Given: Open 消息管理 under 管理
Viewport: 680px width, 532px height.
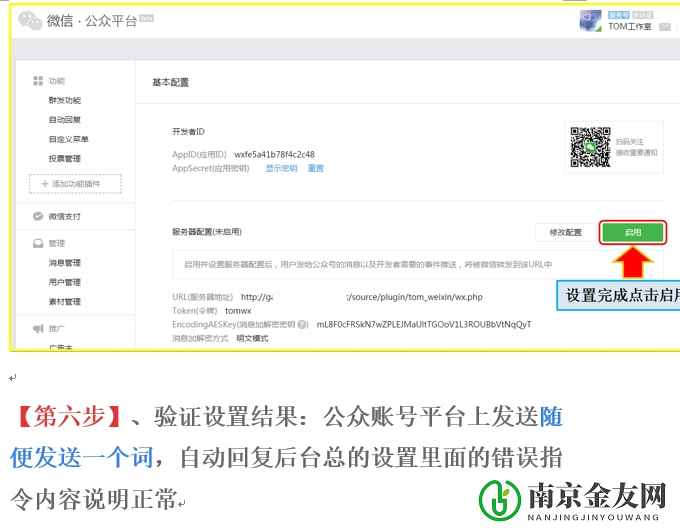Looking at the screenshot, I should (65, 263).
